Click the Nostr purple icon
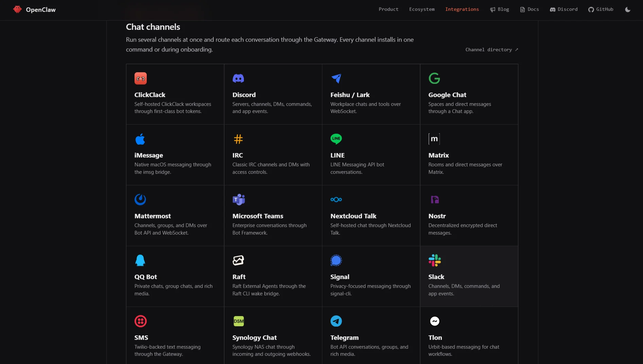Screen dimensions: 643x364 (x=435, y=200)
